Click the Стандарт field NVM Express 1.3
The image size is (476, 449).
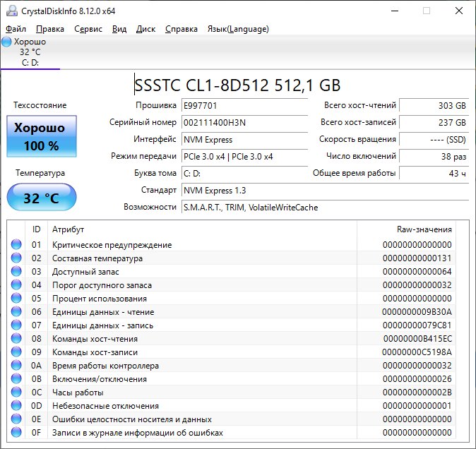[325, 191]
